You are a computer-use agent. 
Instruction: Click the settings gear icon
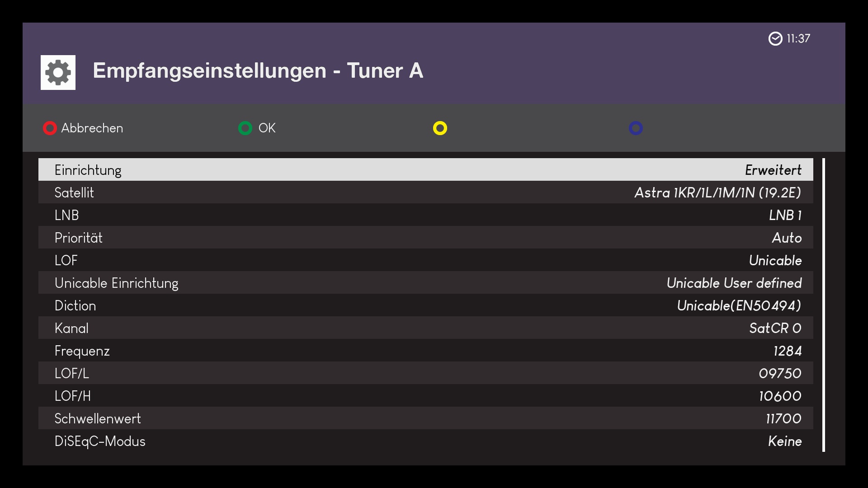coord(58,72)
